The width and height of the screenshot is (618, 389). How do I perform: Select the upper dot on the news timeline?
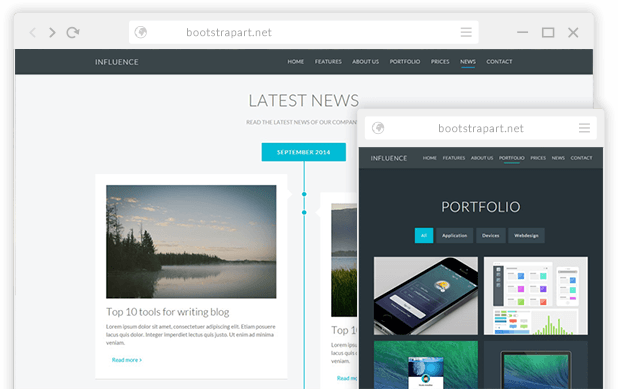304,194
